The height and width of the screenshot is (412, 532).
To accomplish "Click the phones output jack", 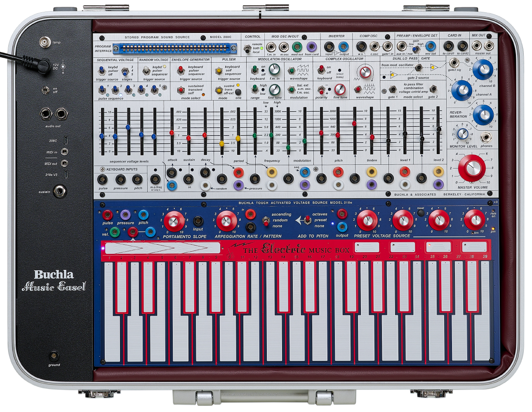I will [x=486, y=137].
